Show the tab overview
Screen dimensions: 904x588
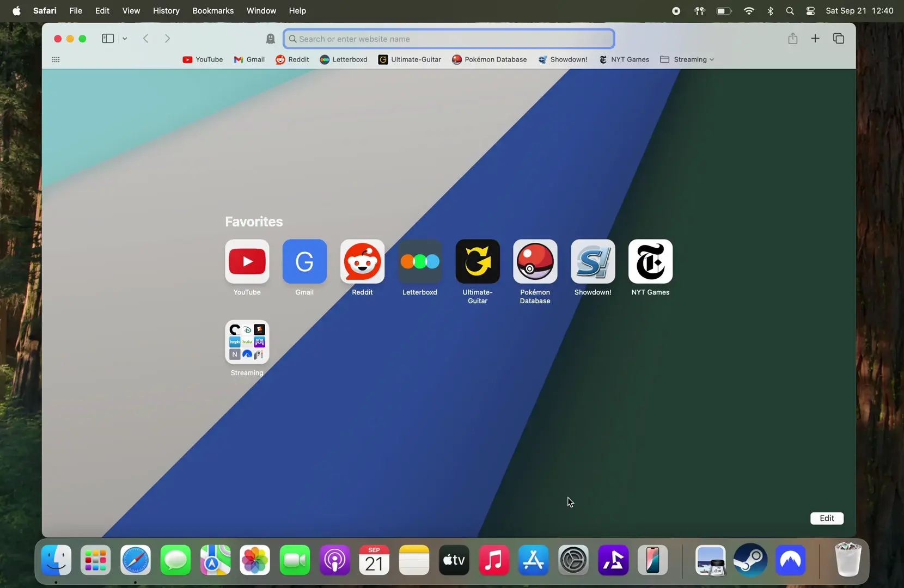(x=839, y=39)
